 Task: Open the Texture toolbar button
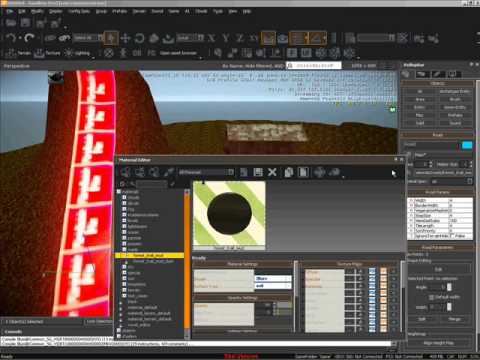tap(48, 53)
